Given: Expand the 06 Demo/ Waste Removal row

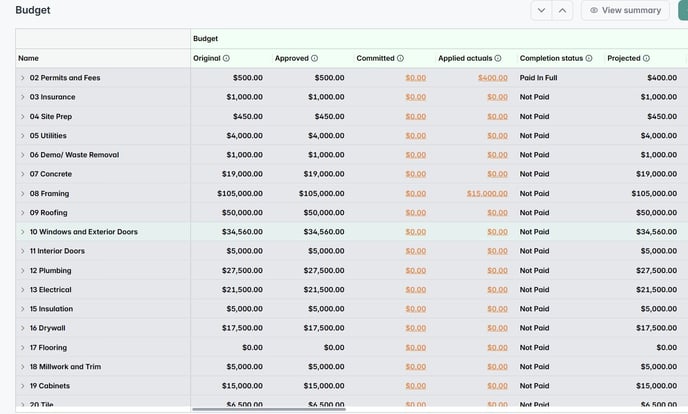Looking at the screenshot, I should 22,155.
